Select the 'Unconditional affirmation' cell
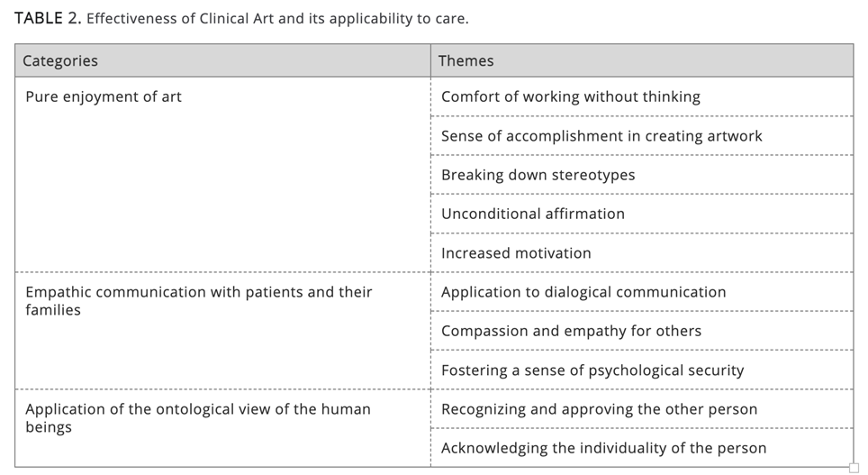This screenshot has width=868, height=475. point(532,214)
